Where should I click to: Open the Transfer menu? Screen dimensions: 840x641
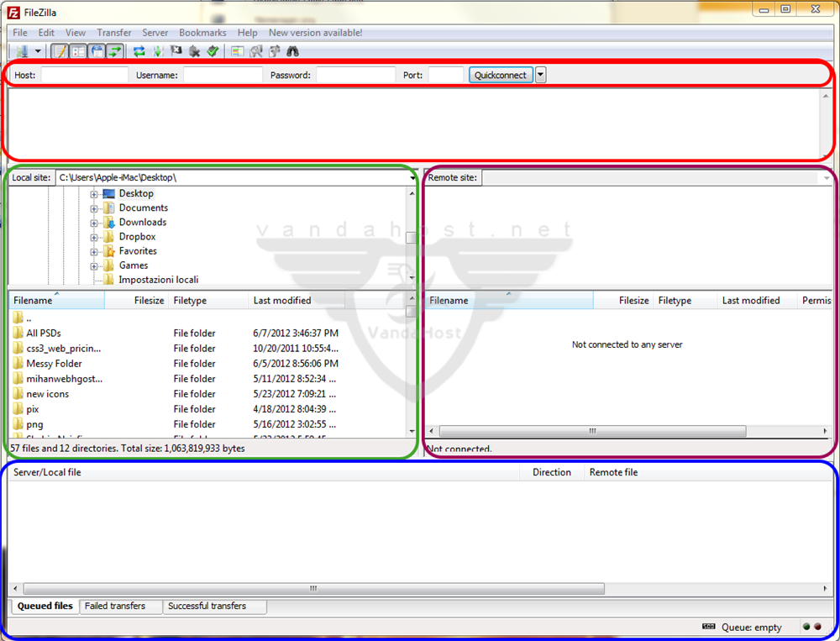tap(114, 33)
